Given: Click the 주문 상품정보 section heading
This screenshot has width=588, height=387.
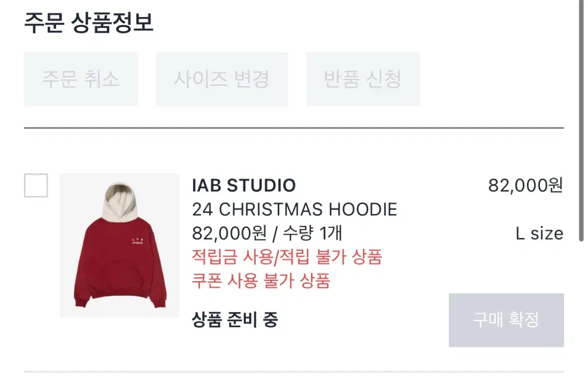Looking at the screenshot, I should [89, 24].
